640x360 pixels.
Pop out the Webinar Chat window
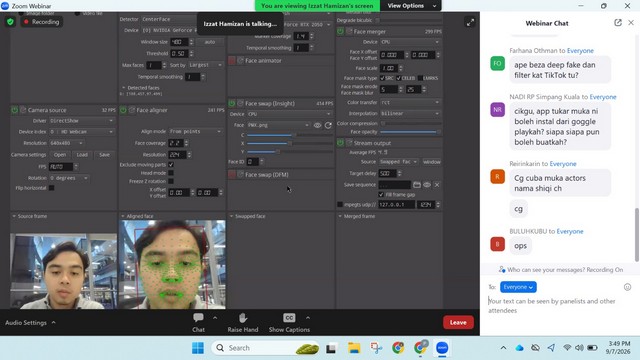(618, 23)
